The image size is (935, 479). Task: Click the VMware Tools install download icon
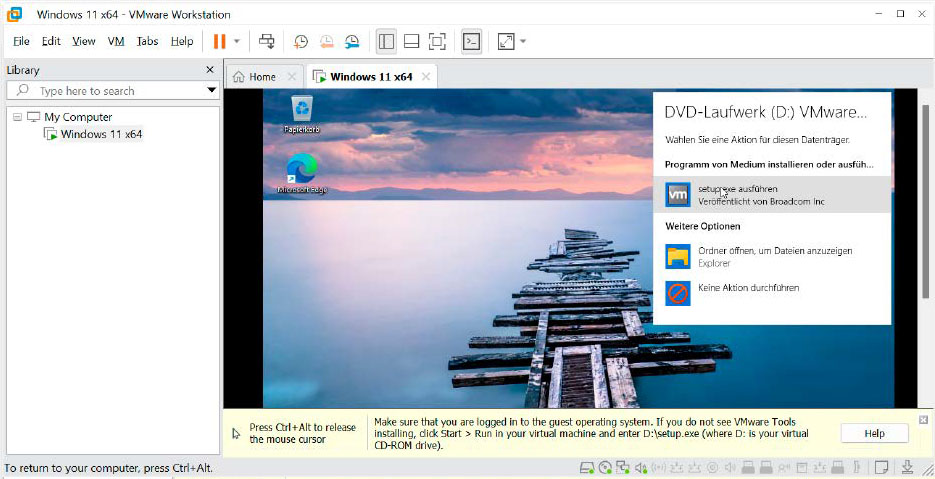pyautogui.click(x=908, y=468)
